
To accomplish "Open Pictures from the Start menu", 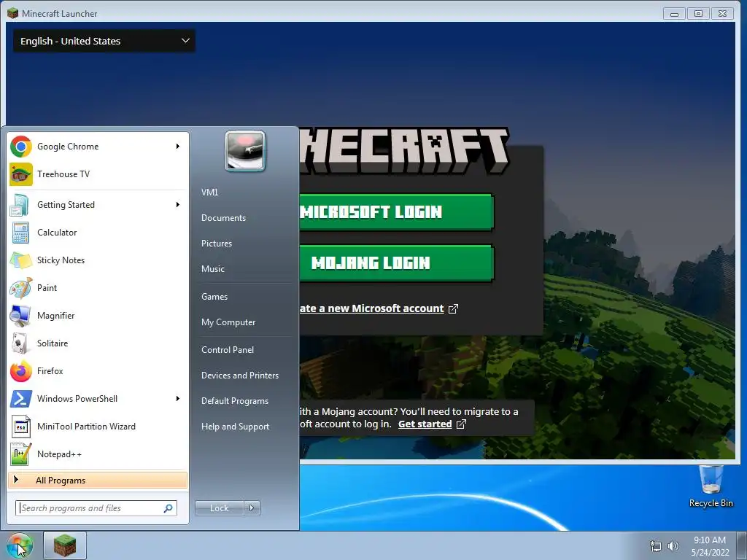I will pos(217,244).
